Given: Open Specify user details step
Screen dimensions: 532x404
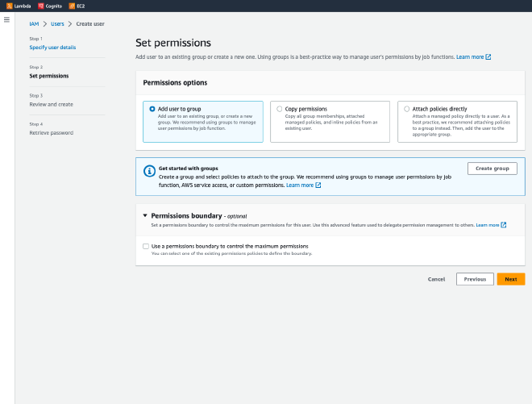Looking at the screenshot, I should (x=52, y=48).
